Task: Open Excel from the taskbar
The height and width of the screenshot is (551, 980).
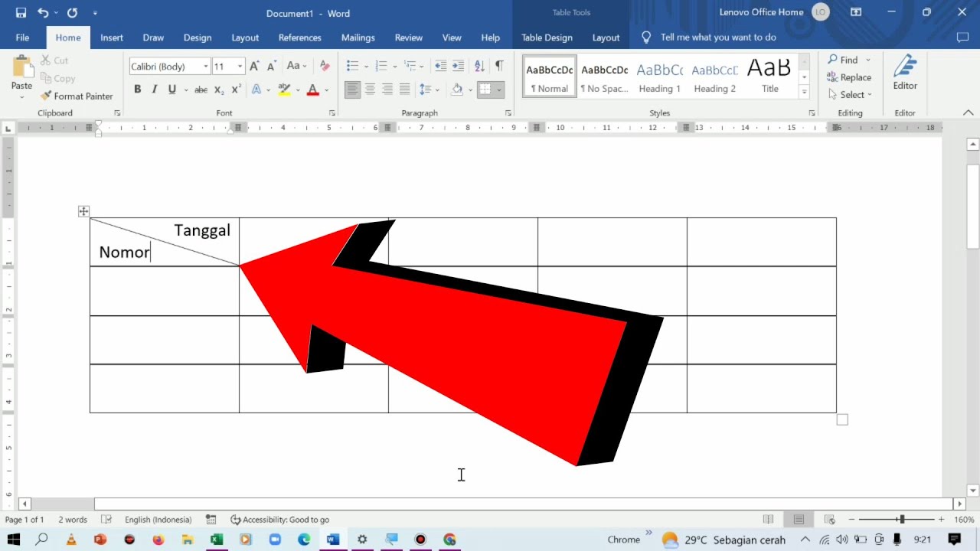Action: pyautogui.click(x=217, y=540)
